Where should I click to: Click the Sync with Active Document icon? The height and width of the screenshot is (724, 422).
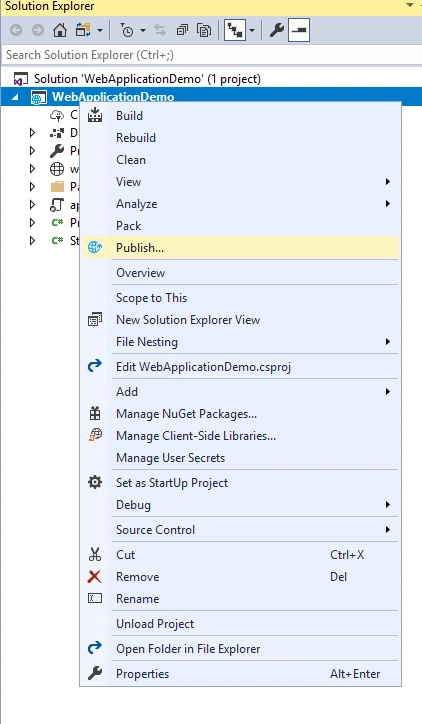[160, 30]
